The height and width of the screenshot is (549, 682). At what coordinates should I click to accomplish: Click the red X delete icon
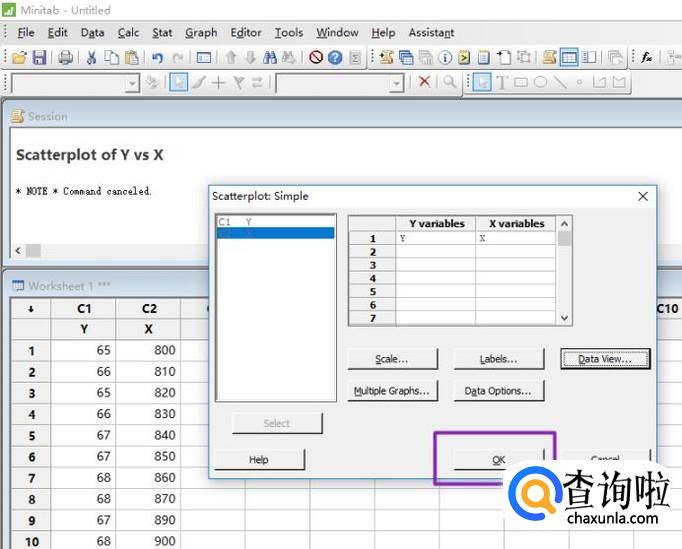click(425, 82)
